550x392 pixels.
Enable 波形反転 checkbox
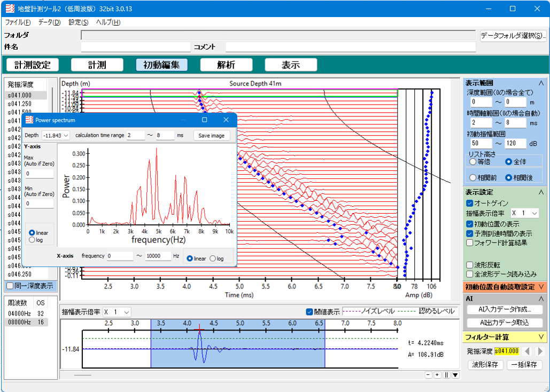coord(470,265)
